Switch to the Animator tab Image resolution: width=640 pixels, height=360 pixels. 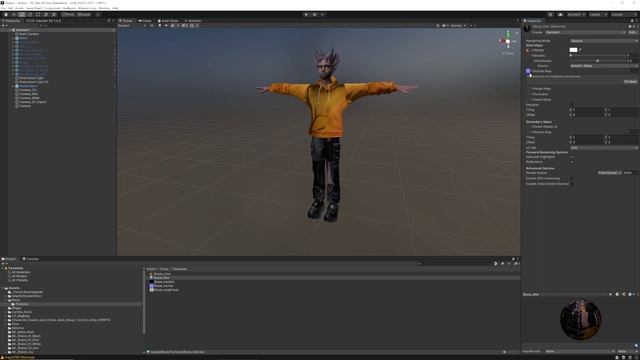193,20
